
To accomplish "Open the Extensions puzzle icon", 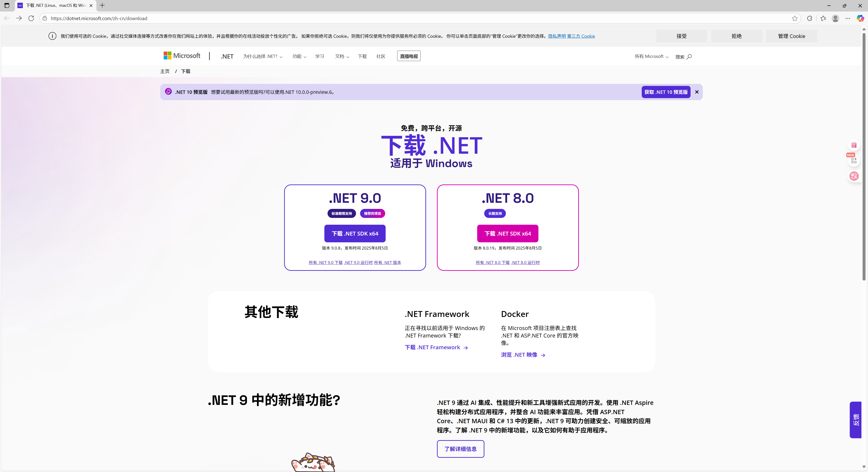I will coord(809,18).
